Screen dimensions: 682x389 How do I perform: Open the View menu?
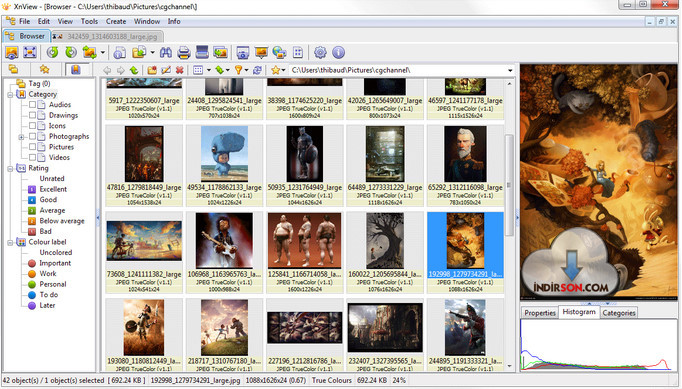point(65,21)
